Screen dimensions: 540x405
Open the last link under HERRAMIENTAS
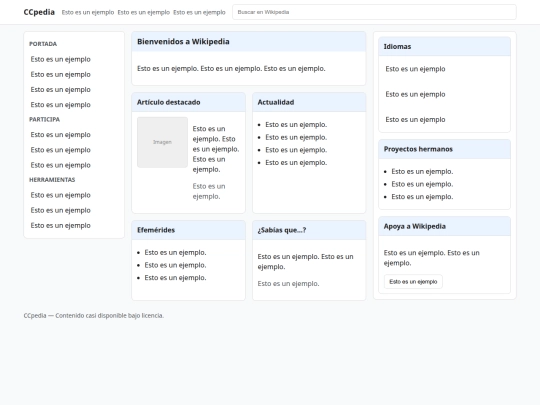tap(60, 225)
